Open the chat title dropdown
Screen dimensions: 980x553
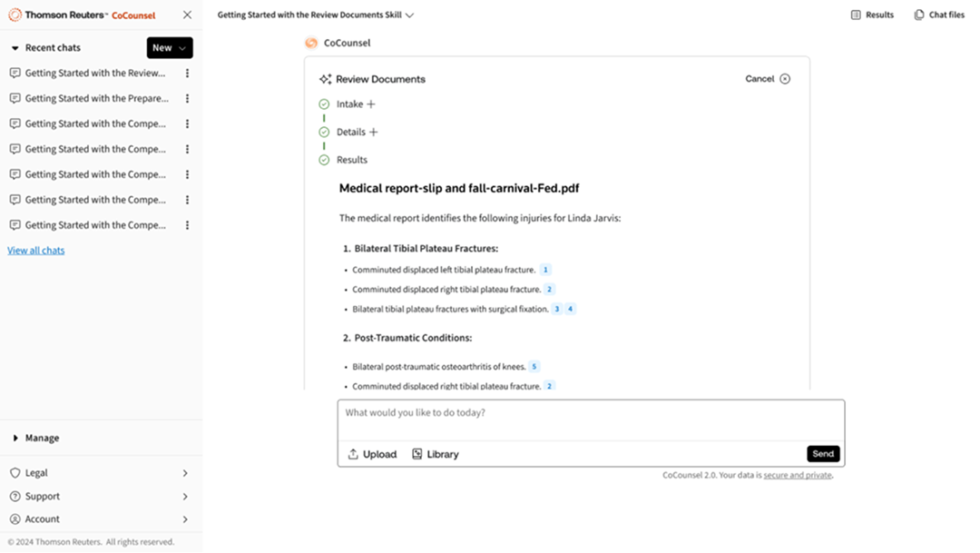click(x=409, y=15)
